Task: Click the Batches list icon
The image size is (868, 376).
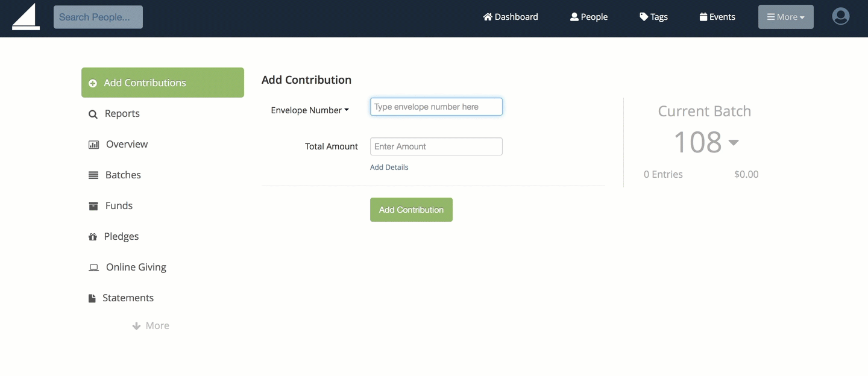Action: (x=93, y=175)
